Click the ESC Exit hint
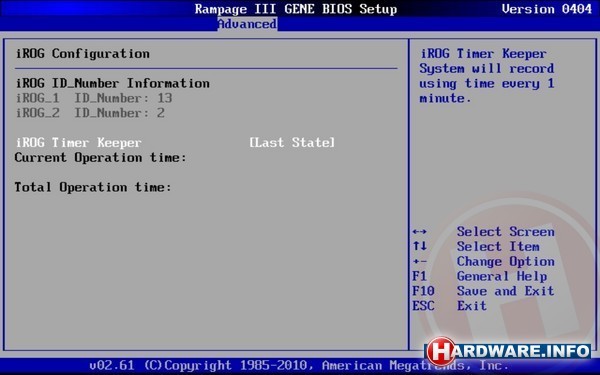The height and width of the screenshot is (375, 600). (449, 306)
